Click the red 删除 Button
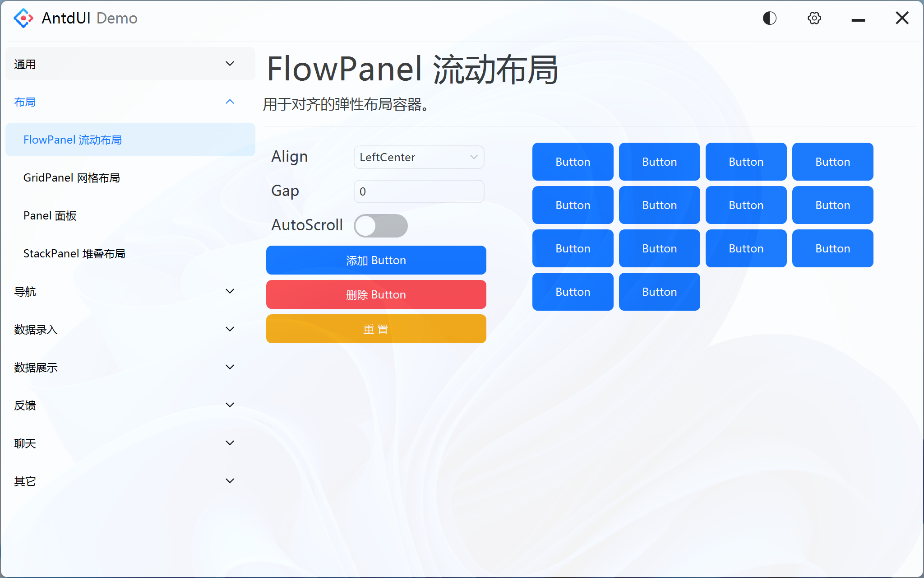This screenshot has height=578, width=924. pyautogui.click(x=376, y=294)
